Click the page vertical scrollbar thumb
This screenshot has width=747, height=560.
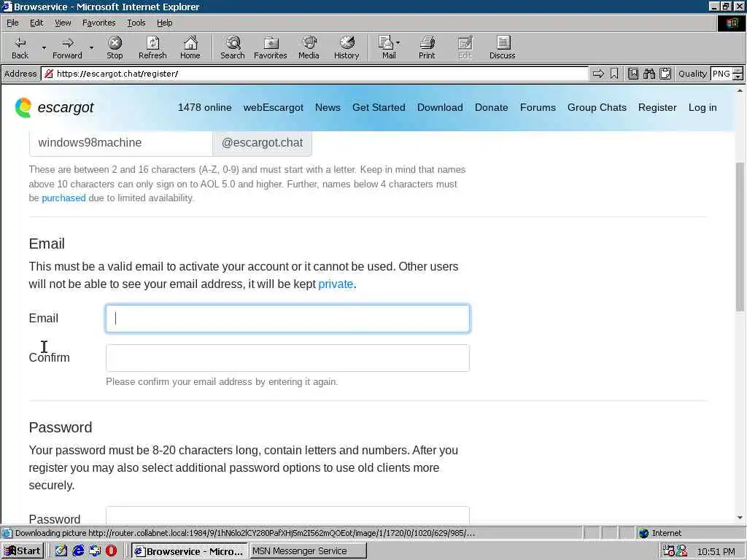pos(740,237)
